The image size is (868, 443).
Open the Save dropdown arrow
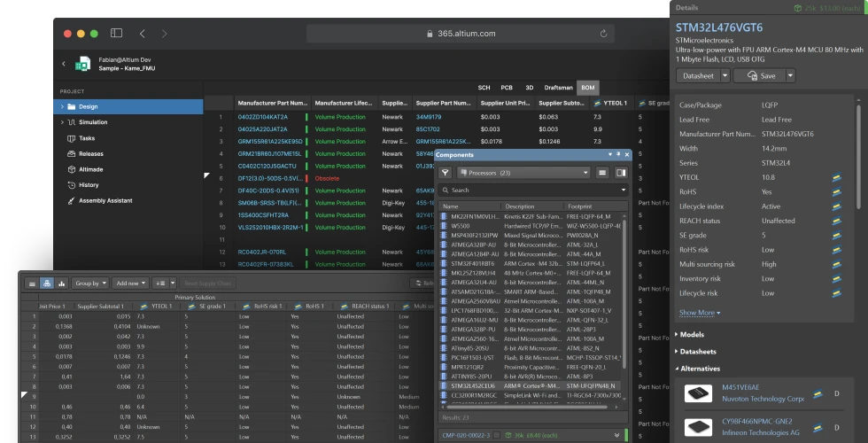pyautogui.click(x=790, y=76)
